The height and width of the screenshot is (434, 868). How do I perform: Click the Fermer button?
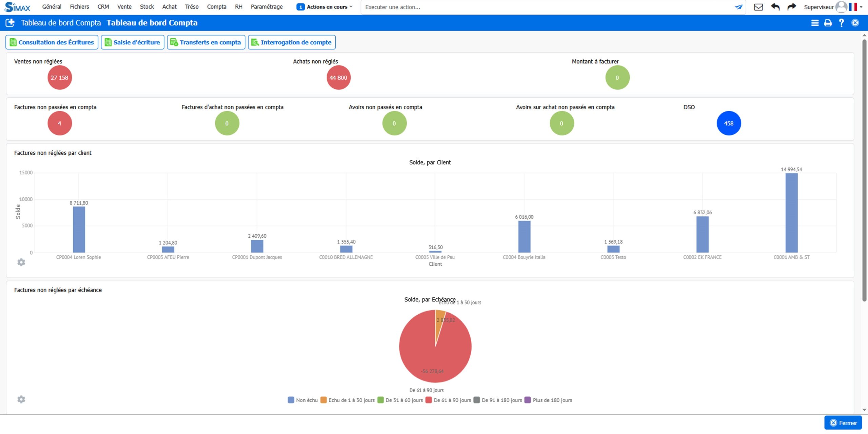pos(843,423)
